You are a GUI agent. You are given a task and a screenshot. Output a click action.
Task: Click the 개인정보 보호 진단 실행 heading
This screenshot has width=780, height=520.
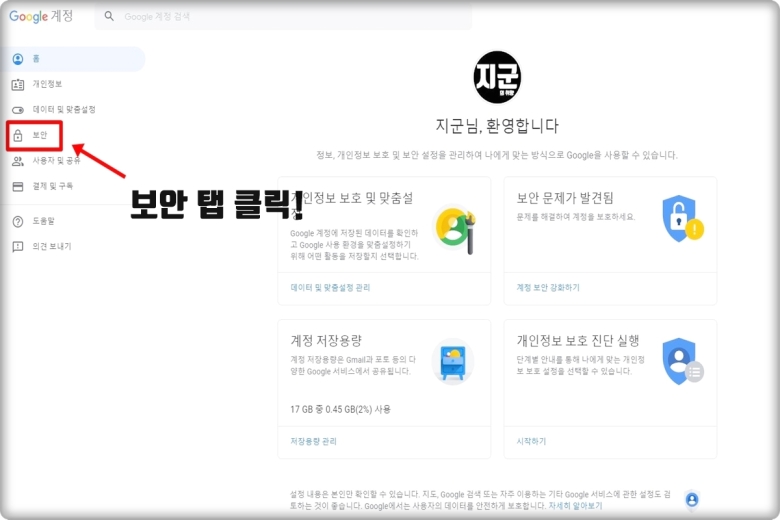[x=578, y=341]
